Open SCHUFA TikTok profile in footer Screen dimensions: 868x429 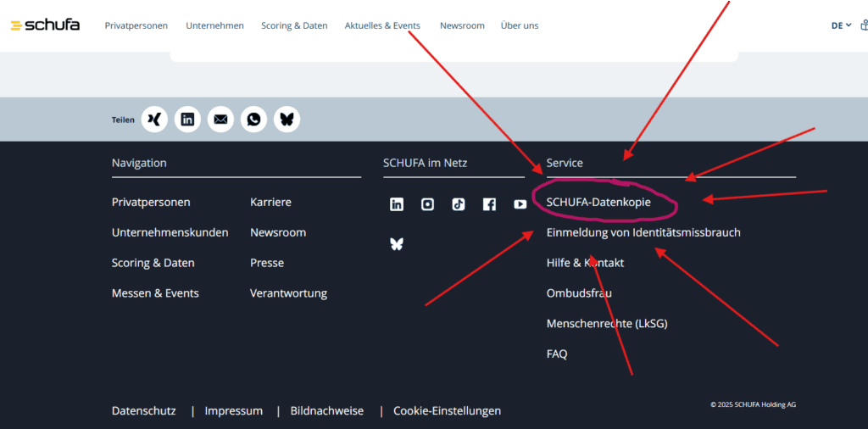coord(459,204)
